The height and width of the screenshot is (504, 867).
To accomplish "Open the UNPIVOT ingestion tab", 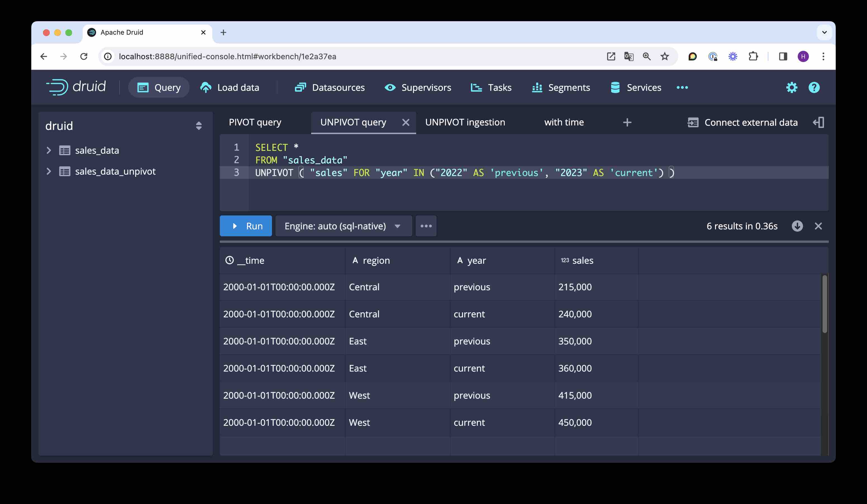I will (x=465, y=122).
